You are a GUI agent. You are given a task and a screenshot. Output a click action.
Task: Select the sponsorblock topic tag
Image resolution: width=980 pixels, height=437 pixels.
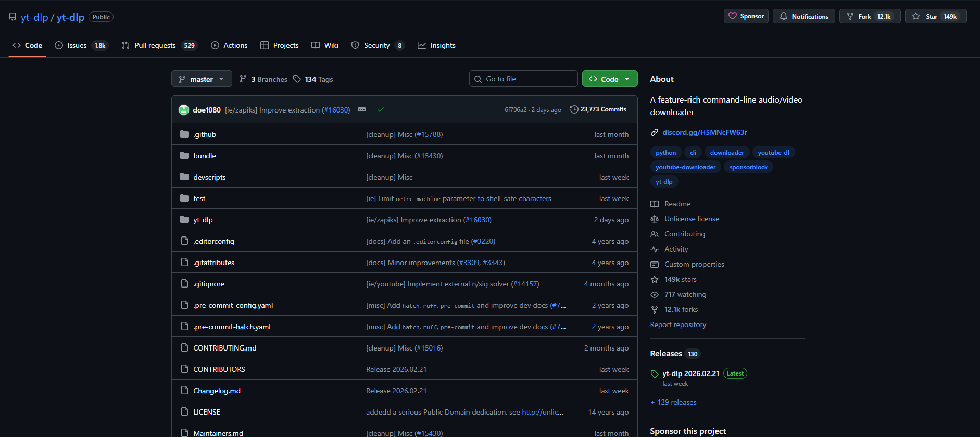(x=748, y=167)
